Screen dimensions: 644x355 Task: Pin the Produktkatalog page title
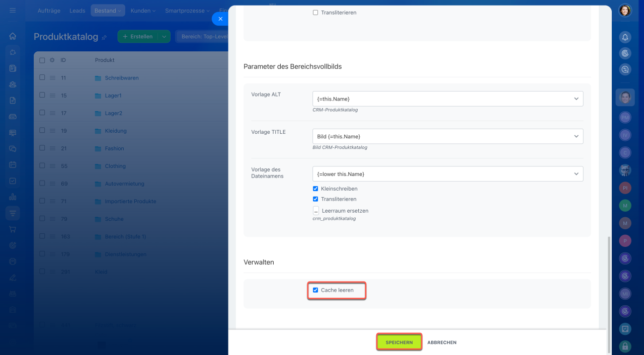(x=104, y=37)
